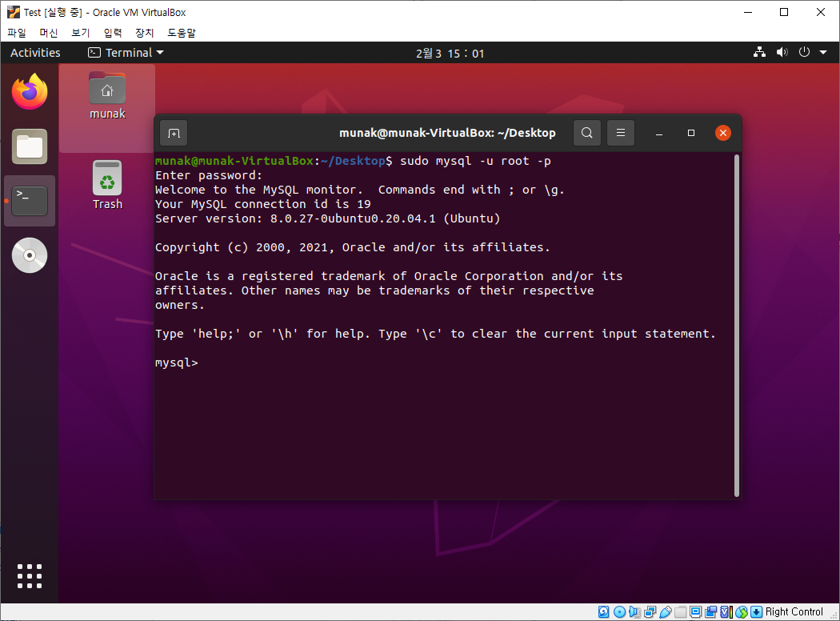Screen dimensions: 840x621
Task: Open the 머신 menu in VirtualBox
Action: click(48, 33)
